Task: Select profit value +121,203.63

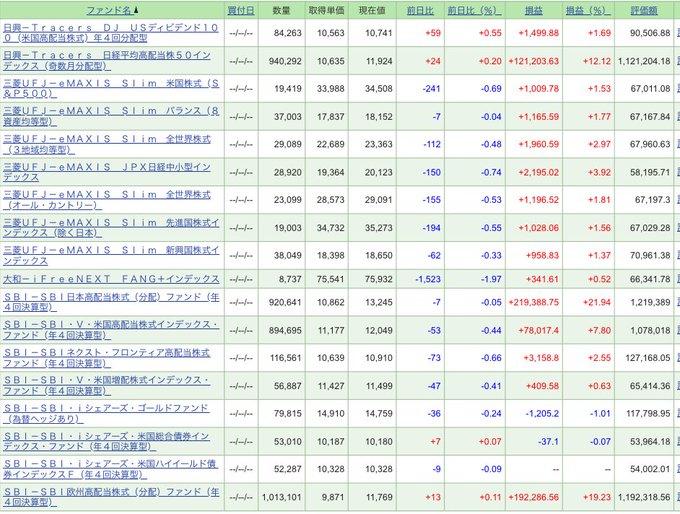Action: 534,61
